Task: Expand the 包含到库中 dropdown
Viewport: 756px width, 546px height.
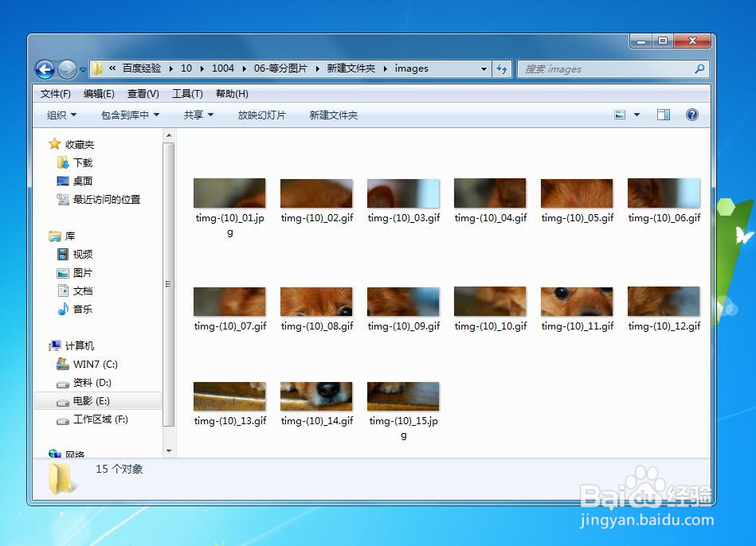Action: 130,115
